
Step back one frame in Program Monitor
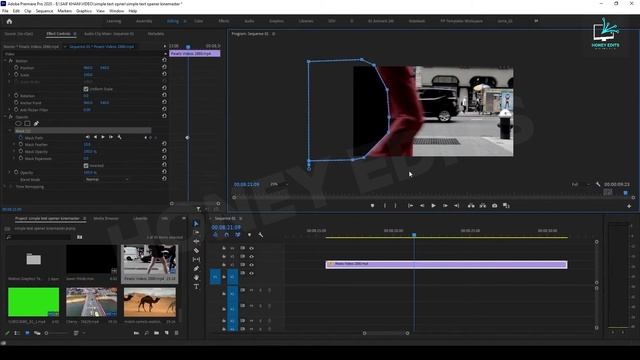[422, 206]
